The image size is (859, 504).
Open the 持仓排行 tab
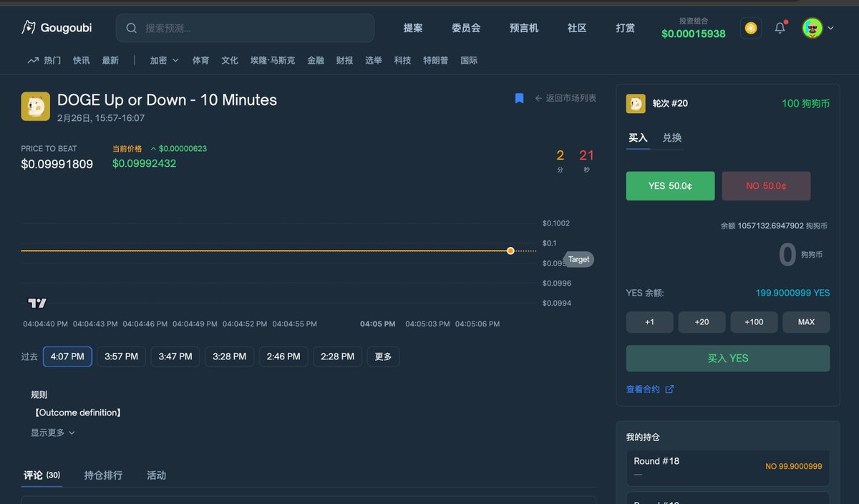[x=103, y=475]
